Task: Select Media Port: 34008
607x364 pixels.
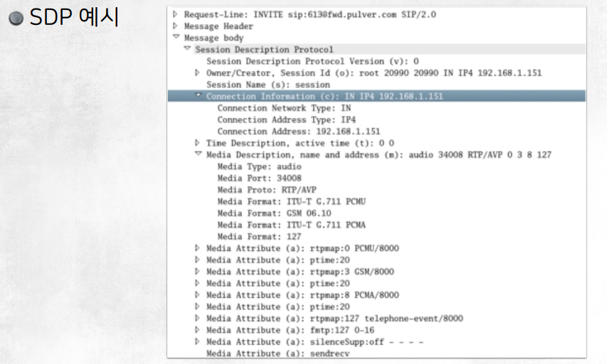Action: 259,178
